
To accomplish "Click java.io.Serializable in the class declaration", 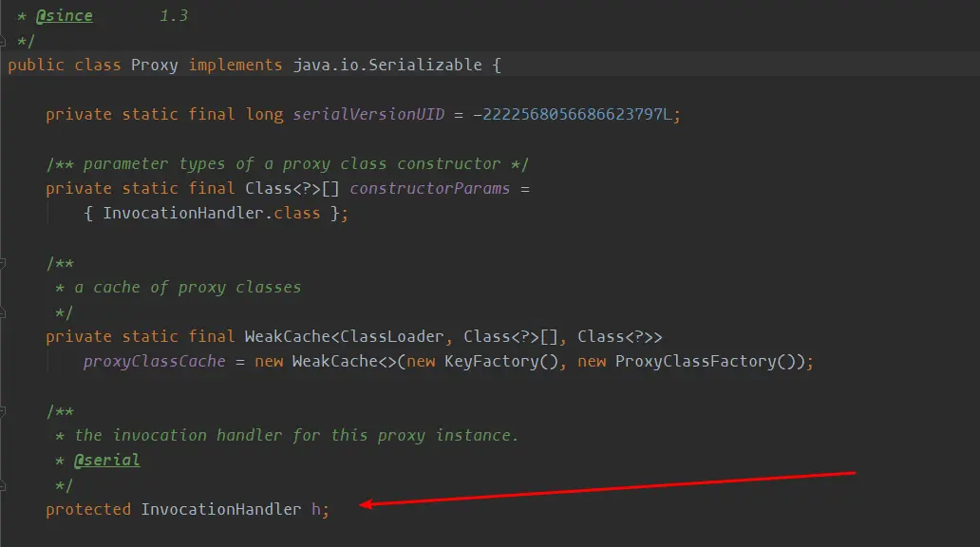I will click(387, 65).
